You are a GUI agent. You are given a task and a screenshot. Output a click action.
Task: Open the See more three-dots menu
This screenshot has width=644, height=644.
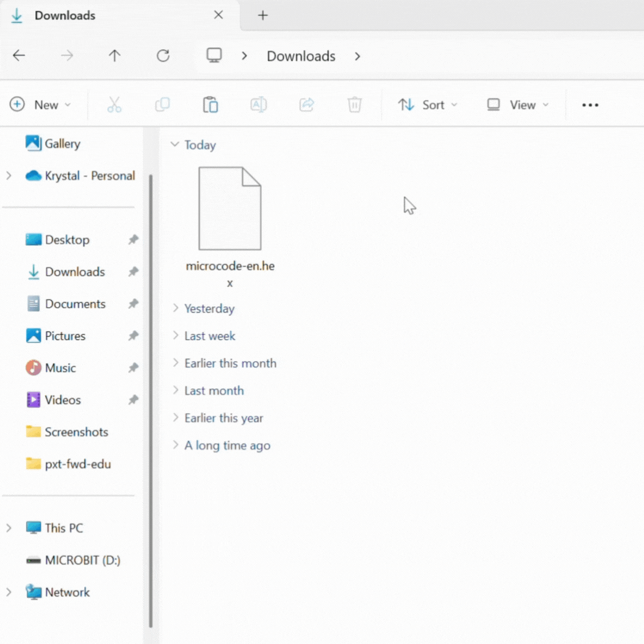(x=590, y=105)
